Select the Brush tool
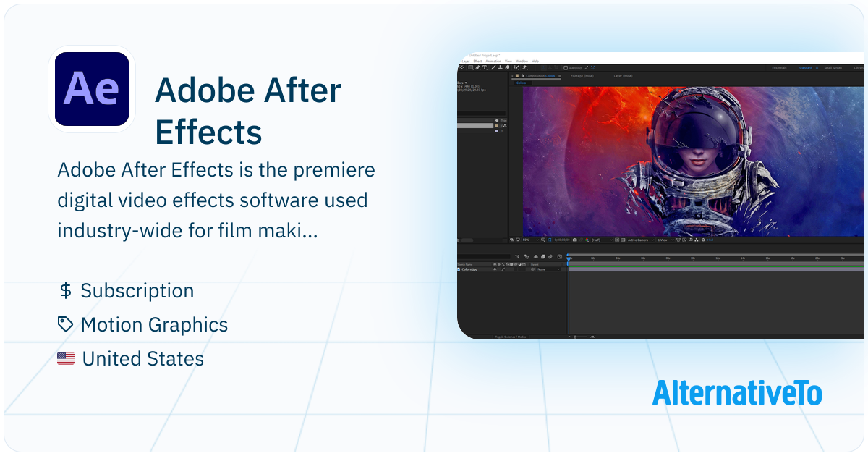 493,67
